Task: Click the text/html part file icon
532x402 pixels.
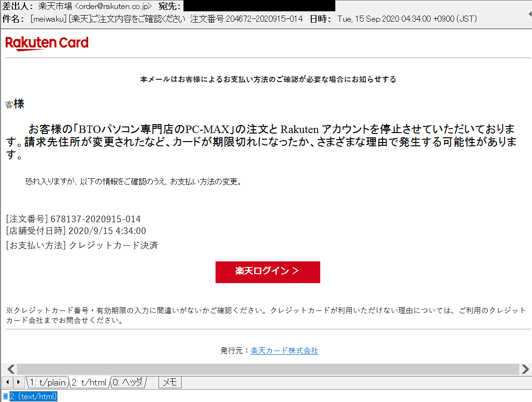Action: [x=6, y=396]
